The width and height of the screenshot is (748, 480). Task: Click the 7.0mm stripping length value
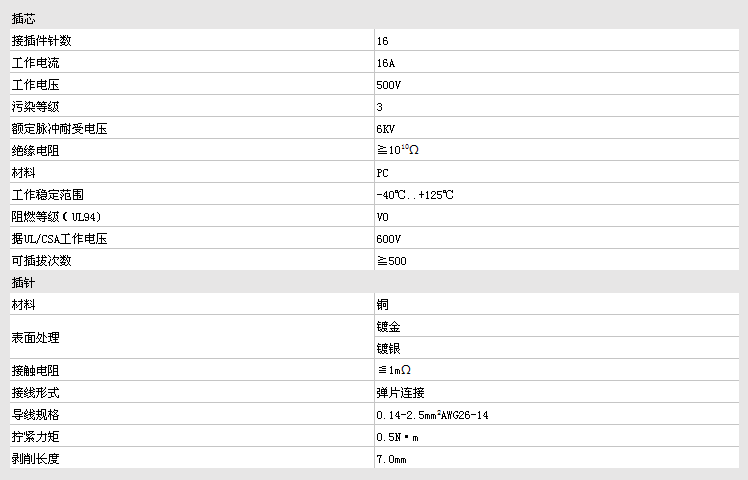point(392,459)
